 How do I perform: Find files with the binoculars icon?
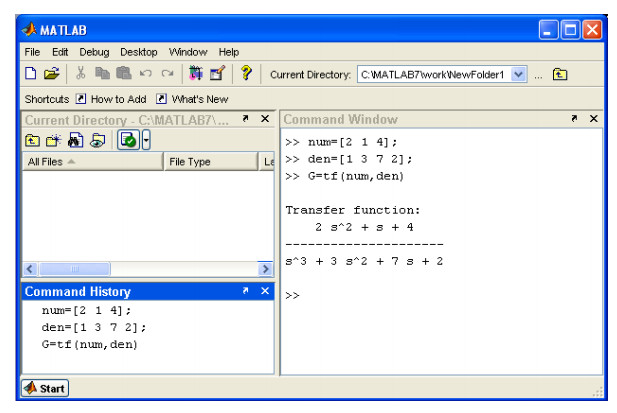(76, 140)
